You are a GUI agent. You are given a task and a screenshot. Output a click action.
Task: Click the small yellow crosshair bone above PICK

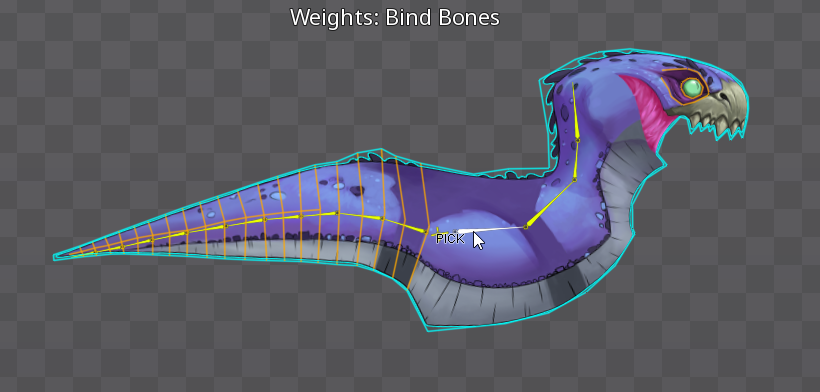(438, 232)
